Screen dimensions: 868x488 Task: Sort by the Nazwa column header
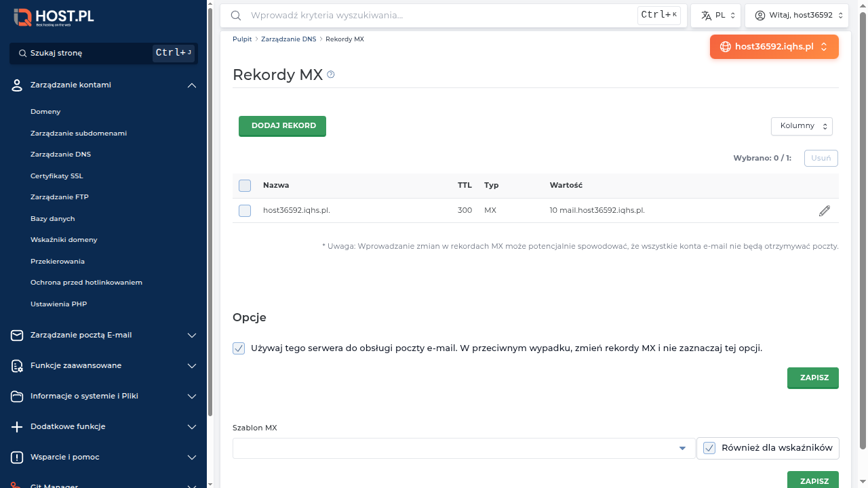click(x=276, y=186)
